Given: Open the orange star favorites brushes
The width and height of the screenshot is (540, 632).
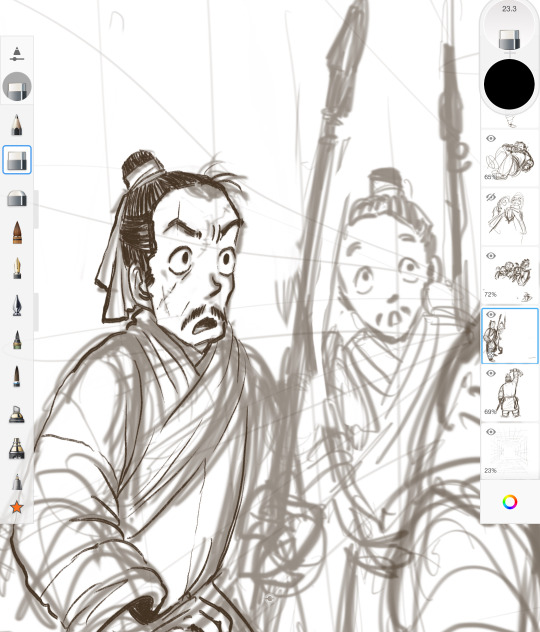Looking at the screenshot, I should pyautogui.click(x=17, y=507).
